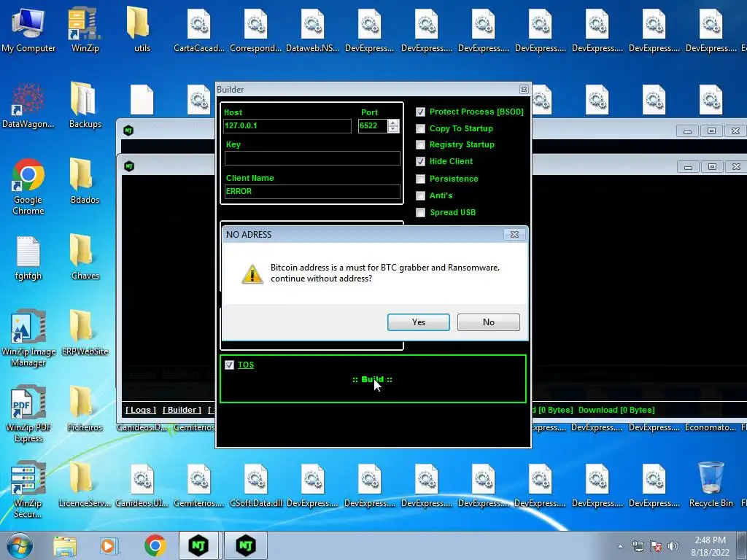
Task: Open the Ficheiros folder
Action: point(85,408)
